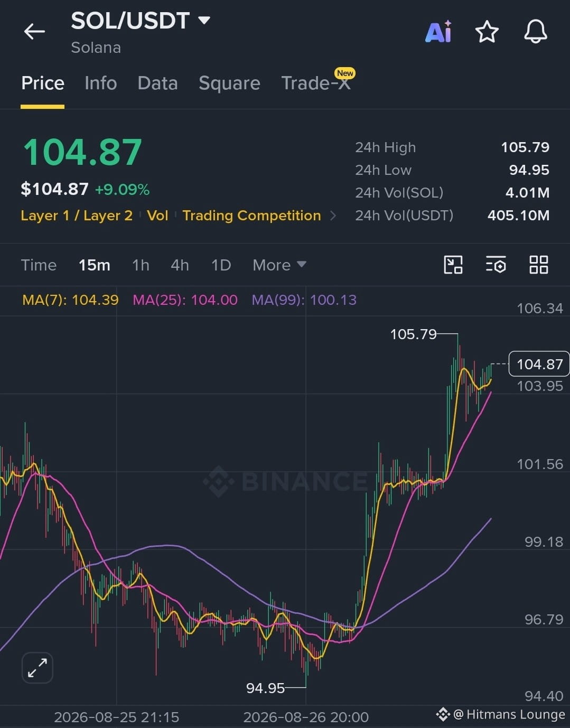The width and height of the screenshot is (570, 728).
Task: Open the multi-chart grid layout icon
Action: 538,265
